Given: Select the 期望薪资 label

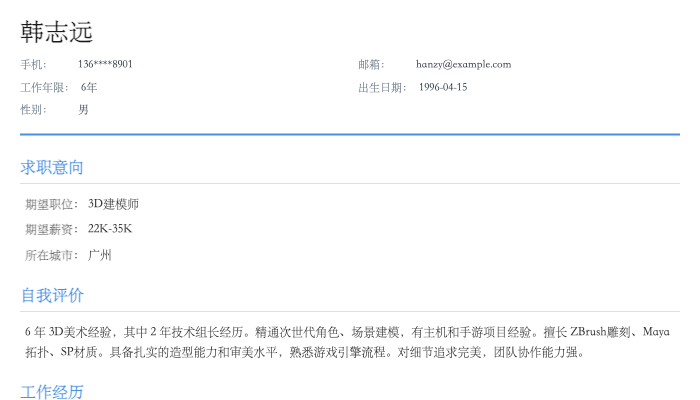Looking at the screenshot, I should click(51, 229).
